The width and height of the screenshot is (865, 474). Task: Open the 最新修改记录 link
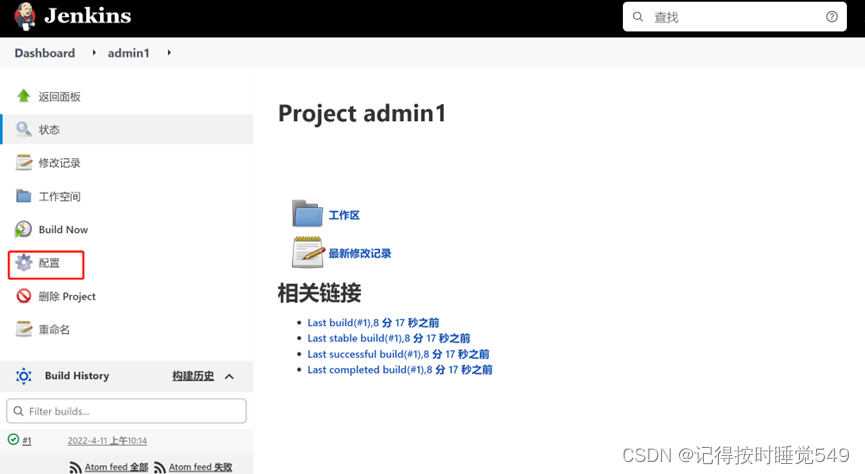coord(360,253)
